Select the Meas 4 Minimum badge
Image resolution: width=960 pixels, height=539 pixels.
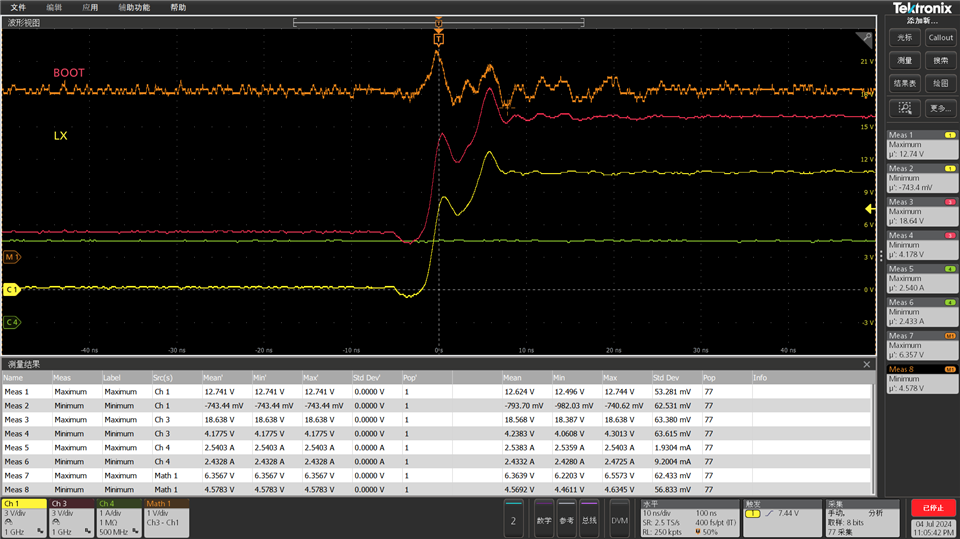coord(922,245)
